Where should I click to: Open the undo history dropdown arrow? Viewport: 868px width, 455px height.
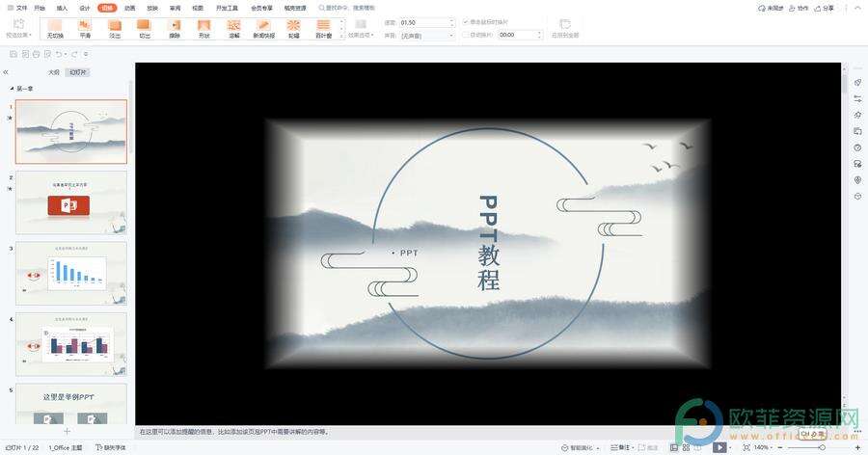66,54
